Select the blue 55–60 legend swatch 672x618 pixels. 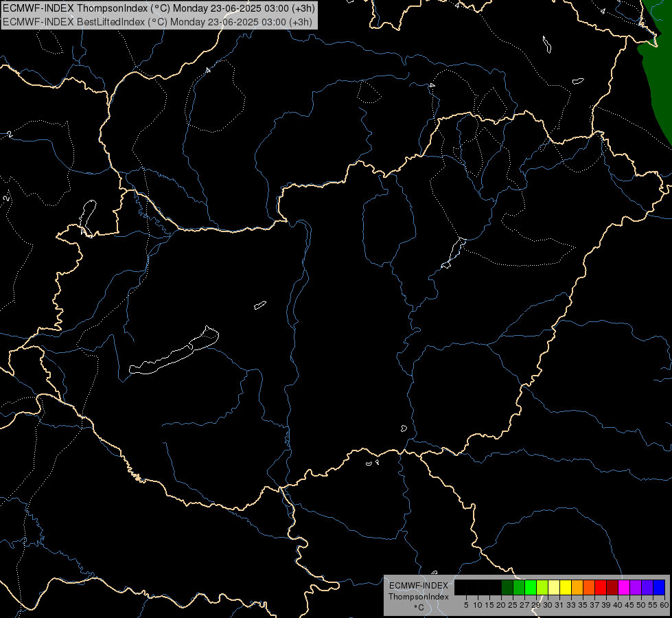[659, 587]
